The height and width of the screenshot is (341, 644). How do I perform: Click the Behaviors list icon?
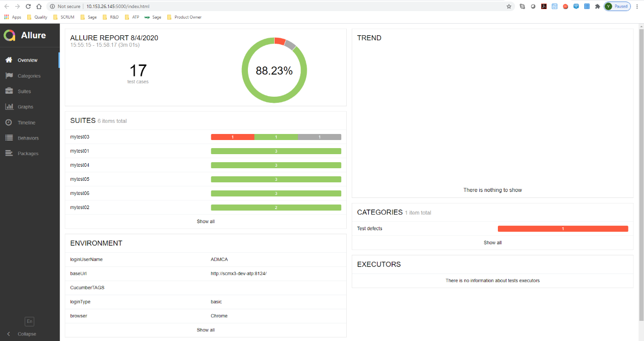[x=9, y=138]
